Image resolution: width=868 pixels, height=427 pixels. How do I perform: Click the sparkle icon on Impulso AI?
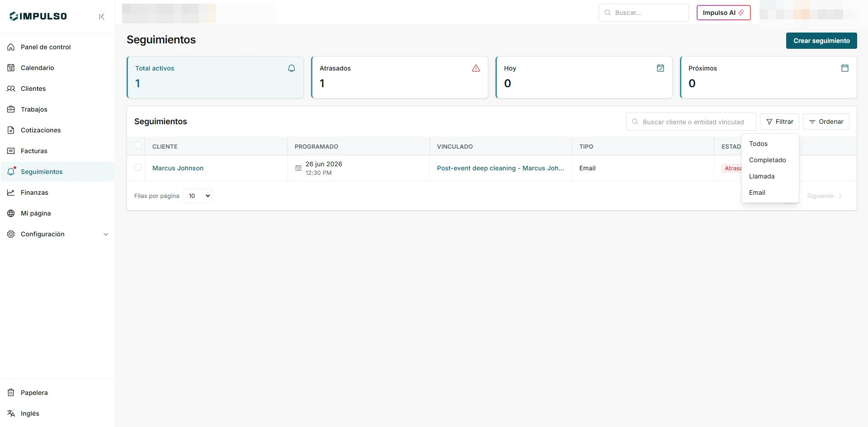click(741, 13)
